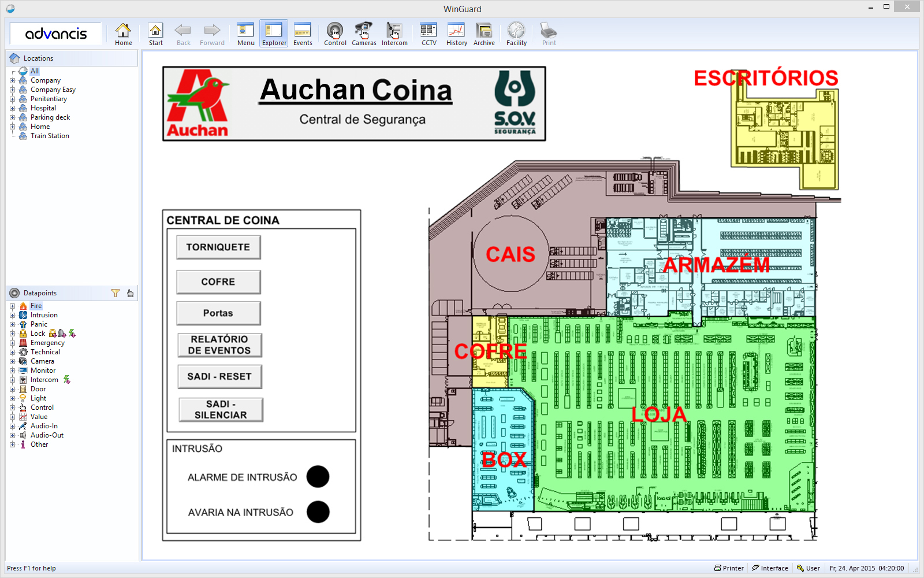
Task: Click the Datapoints filter funnel icon
Action: click(x=115, y=293)
